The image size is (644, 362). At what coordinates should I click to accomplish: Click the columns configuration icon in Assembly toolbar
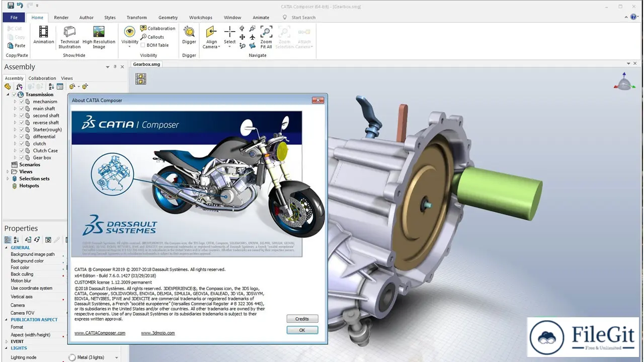(60, 86)
